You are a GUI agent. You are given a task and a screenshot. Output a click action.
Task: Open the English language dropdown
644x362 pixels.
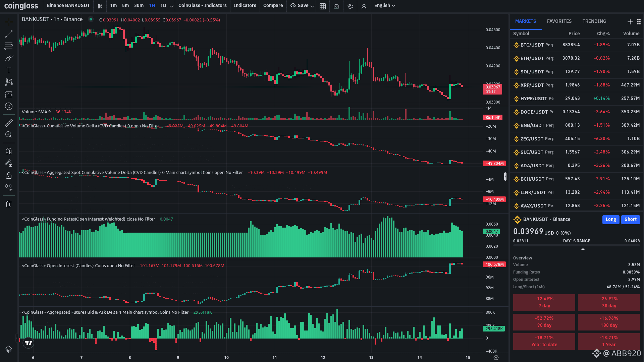(x=385, y=6)
